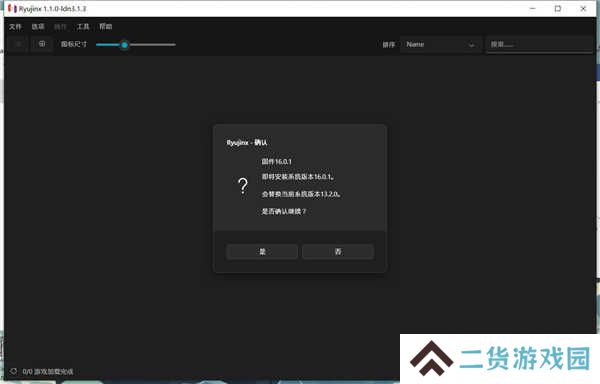
Task: Click the 0/0 games loaded status text
Action: click(x=48, y=371)
